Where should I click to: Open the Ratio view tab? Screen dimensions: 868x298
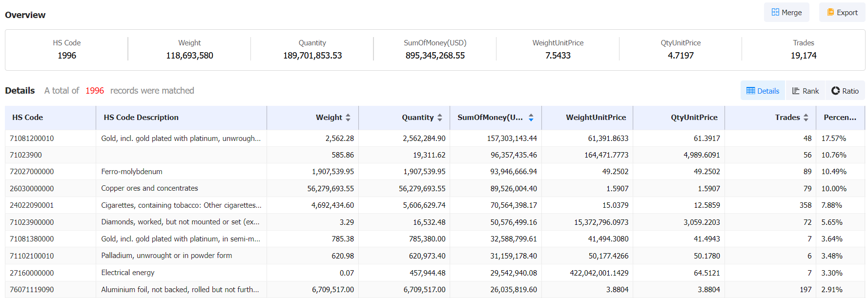845,91
